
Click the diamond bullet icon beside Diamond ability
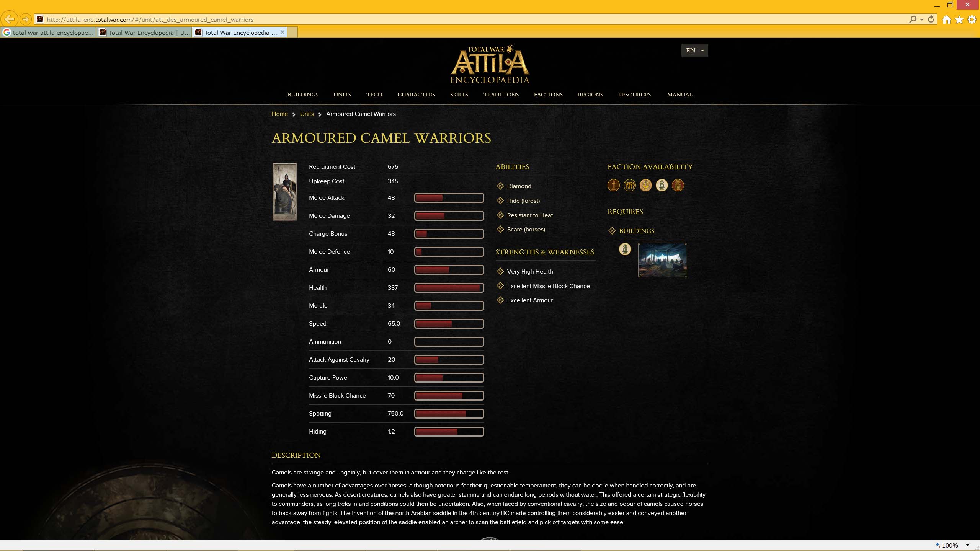pyautogui.click(x=500, y=186)
